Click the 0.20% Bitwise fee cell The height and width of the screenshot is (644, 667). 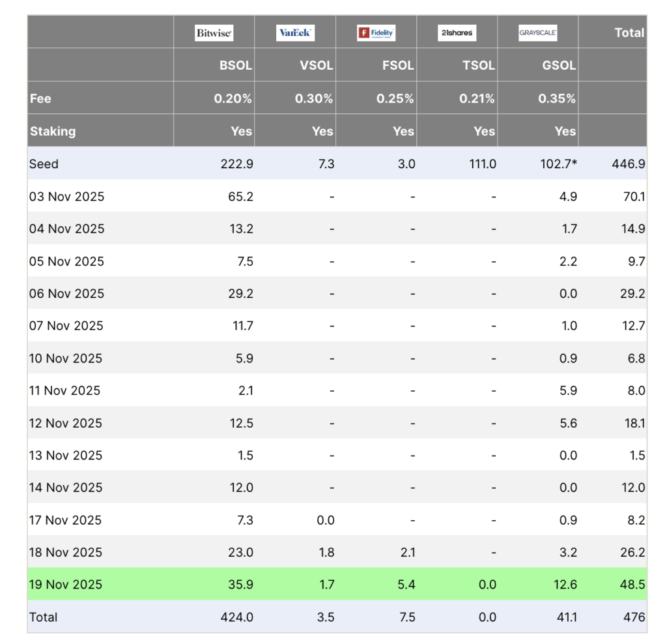[x=233, y=99]
